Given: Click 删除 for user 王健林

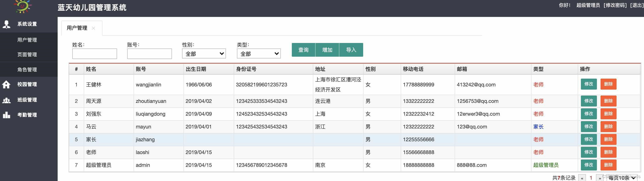Looking at the screenshot, I should coord(608,84).
